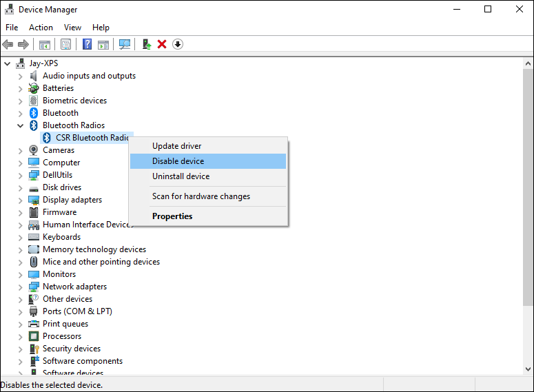Image resolution: width=534 pixels, height=392 pixels.
Task: Collapse the Bluetooth Radios category
Action: [20, 125]
